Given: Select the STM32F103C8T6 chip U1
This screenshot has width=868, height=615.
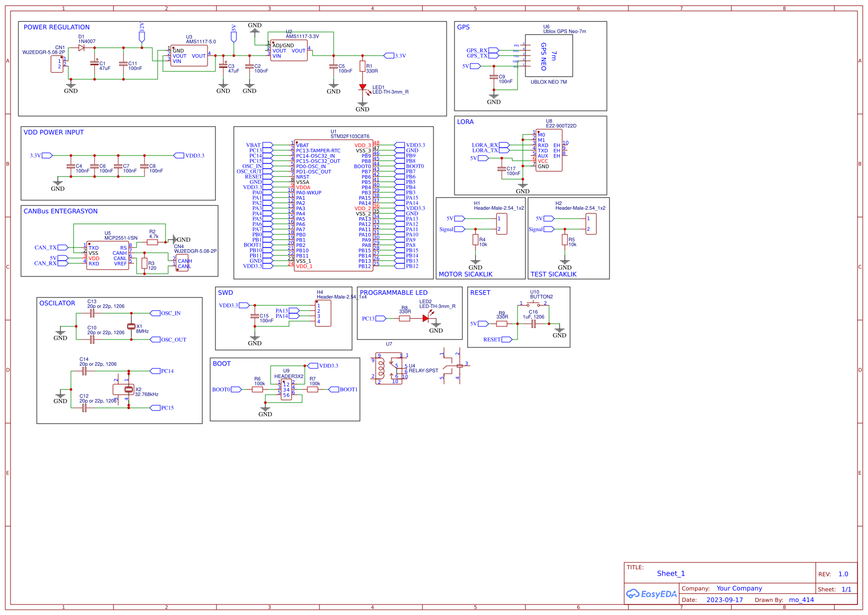Looking at the screenshot, I should (335, 205).
